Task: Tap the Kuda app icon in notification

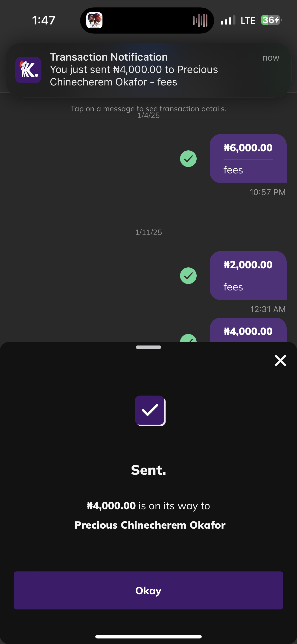Action: tap(28, 70)
